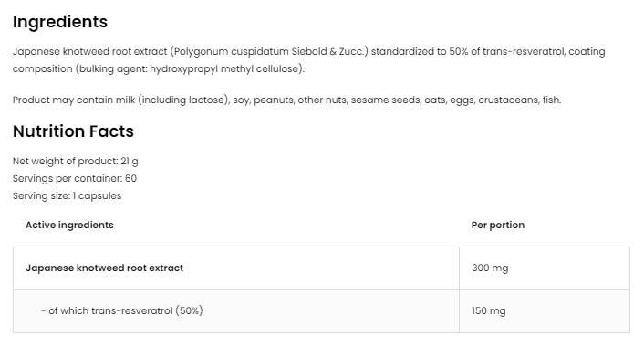The image size is (644, 347).
Task: Click the word crustaceans in allergen line
Action: tap(508, 100)
